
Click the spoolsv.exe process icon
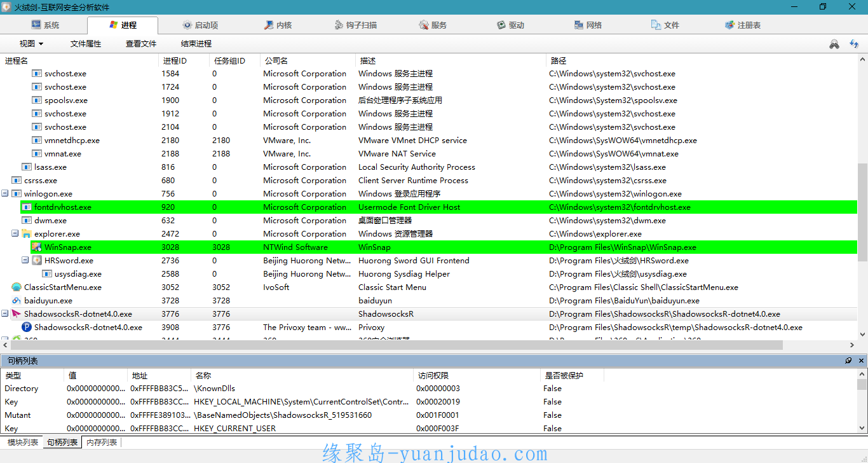(x=37, y=100)
